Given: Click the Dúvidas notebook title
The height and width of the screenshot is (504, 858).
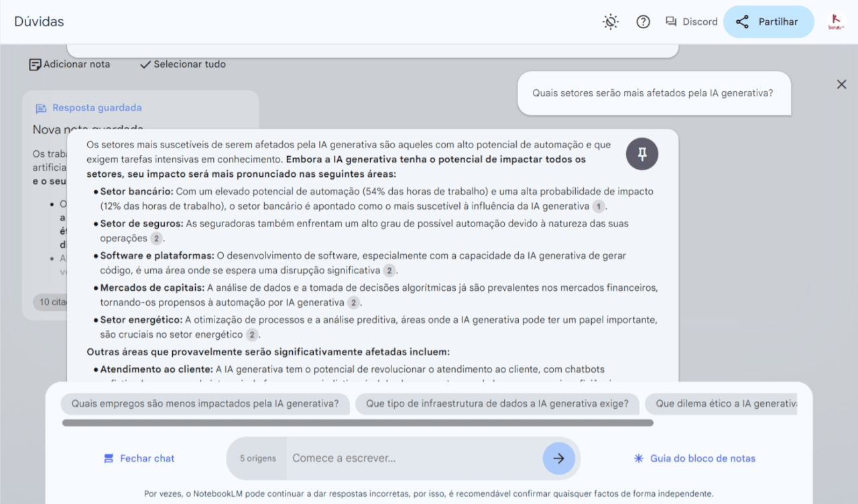Looking at the screenshot, I should pyautogui.click(x=39, y=21).
